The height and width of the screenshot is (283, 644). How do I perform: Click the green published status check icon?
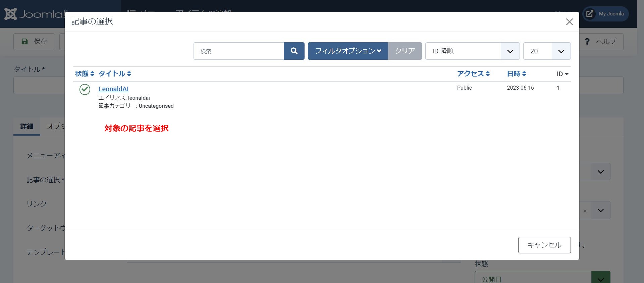point(85,90)
